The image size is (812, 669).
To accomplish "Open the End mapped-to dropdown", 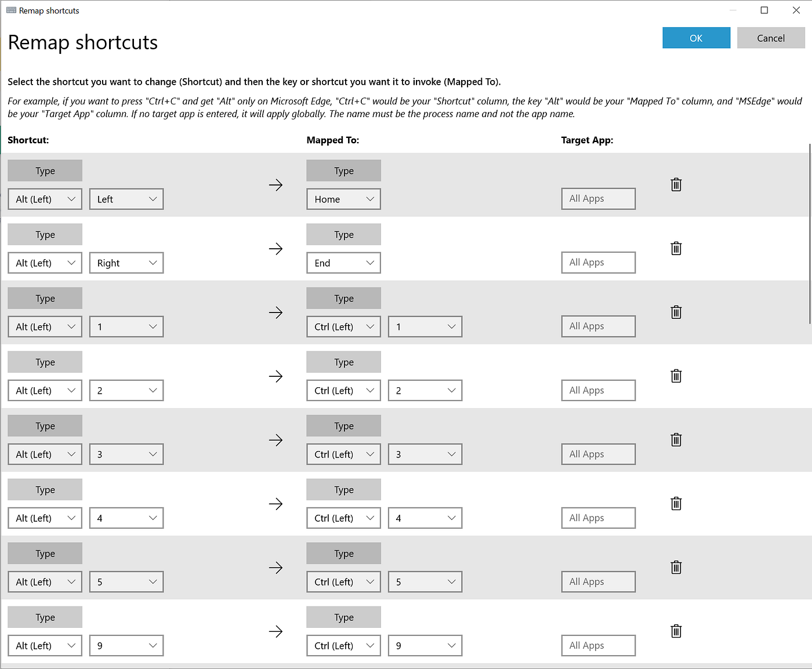I will (343, 263).
